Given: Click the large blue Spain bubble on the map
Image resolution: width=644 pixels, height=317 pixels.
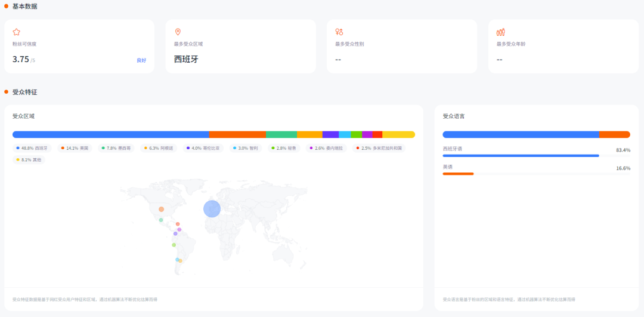Looking at the screenshot, I should pos(212,209).
